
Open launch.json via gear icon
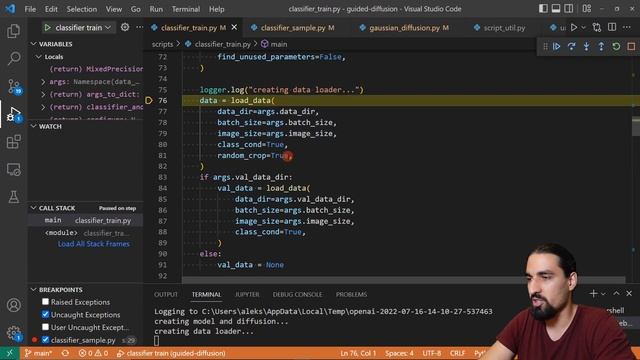(125, 27)
